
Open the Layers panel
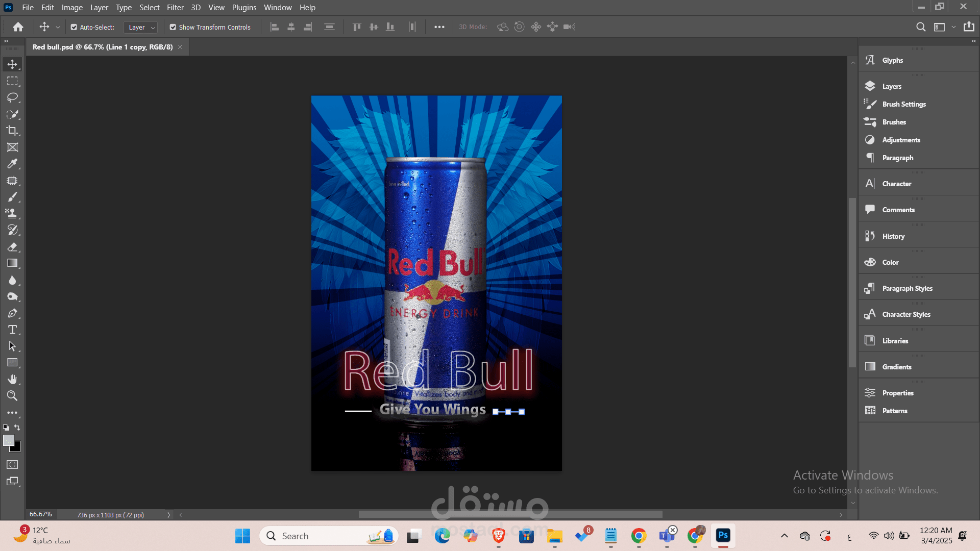pos(892,86)
